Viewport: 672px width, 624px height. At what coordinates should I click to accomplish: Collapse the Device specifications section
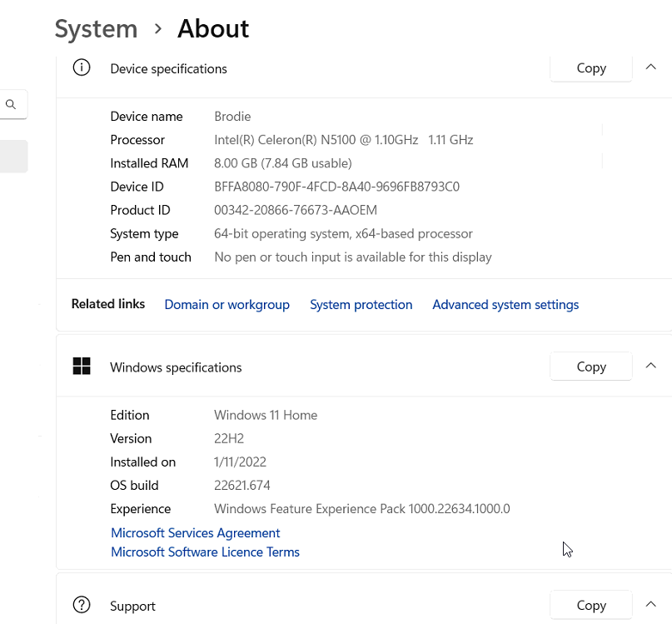pos(650,67)
